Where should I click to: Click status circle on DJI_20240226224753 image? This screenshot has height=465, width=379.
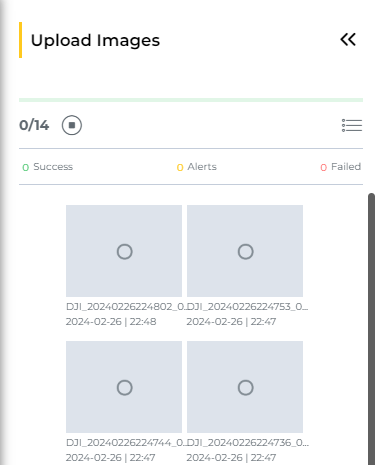click(x=246, y=252)
